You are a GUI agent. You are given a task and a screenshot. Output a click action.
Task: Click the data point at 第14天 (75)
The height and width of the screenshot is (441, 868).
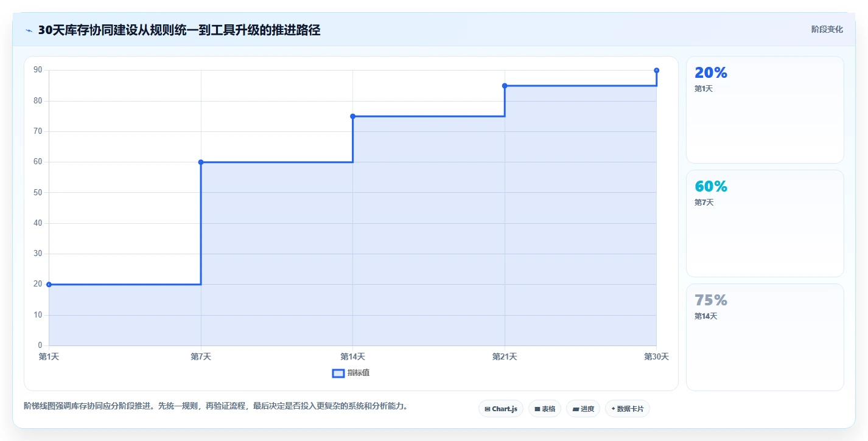352,116
